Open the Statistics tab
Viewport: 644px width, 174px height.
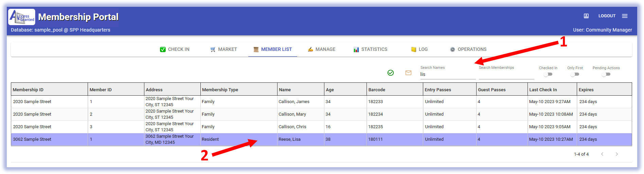[x=370, y=50]
